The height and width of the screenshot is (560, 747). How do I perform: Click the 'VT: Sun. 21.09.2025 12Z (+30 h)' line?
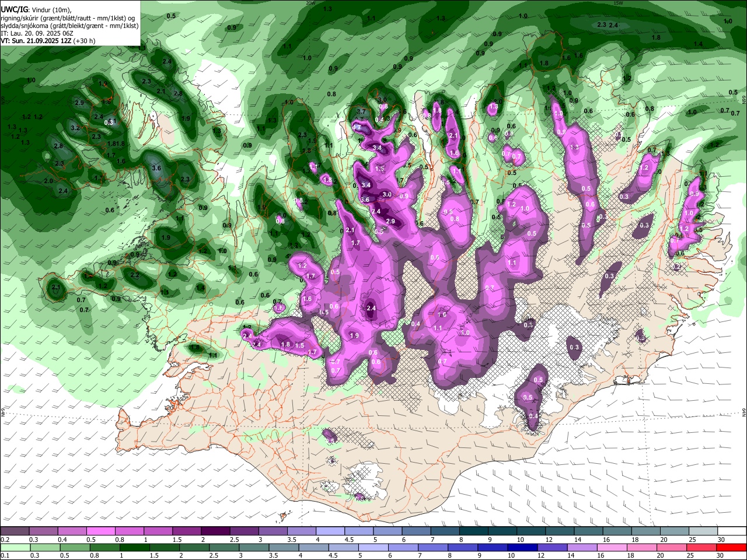pos(48,41)
